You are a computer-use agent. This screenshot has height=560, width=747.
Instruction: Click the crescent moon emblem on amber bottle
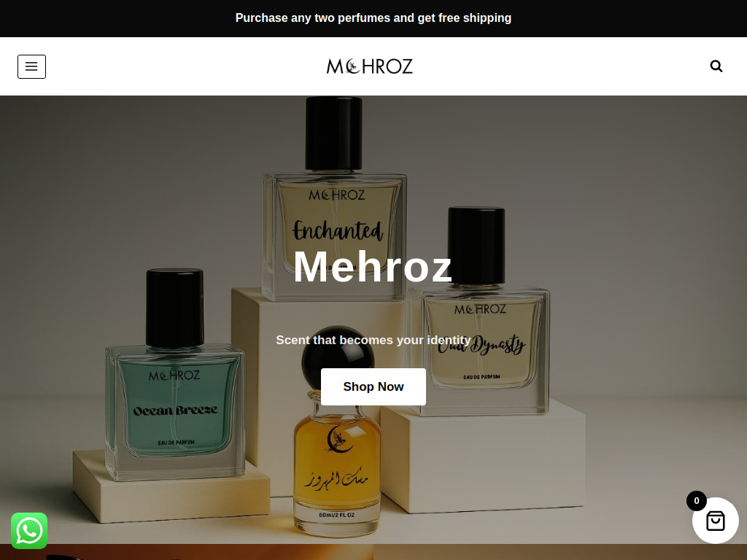340,439
